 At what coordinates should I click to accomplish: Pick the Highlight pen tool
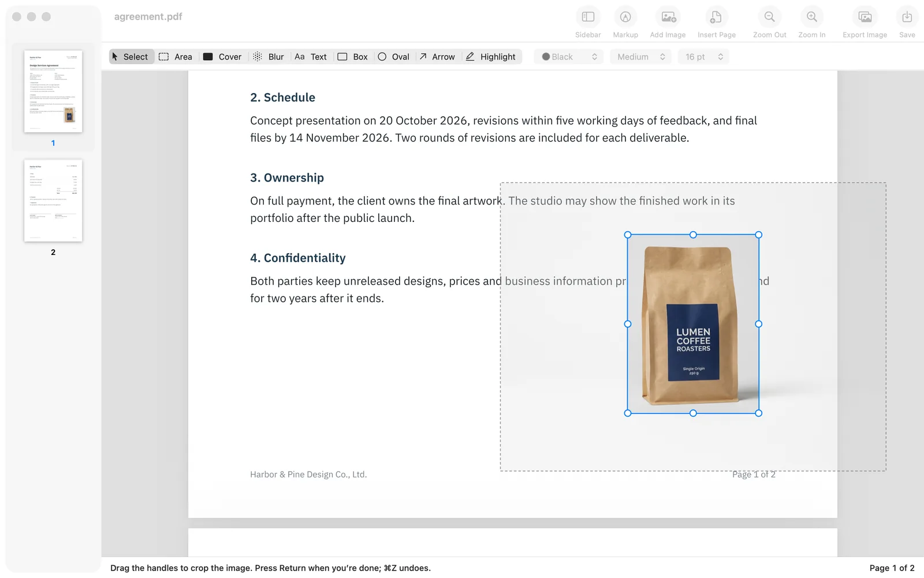click(491, 57)
